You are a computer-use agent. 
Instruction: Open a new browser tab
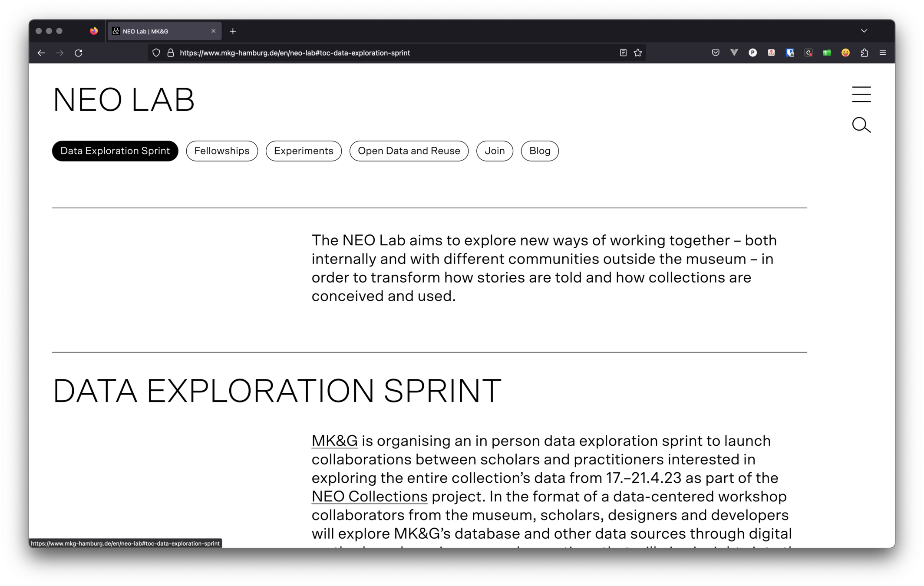click(x=233, y=31)
